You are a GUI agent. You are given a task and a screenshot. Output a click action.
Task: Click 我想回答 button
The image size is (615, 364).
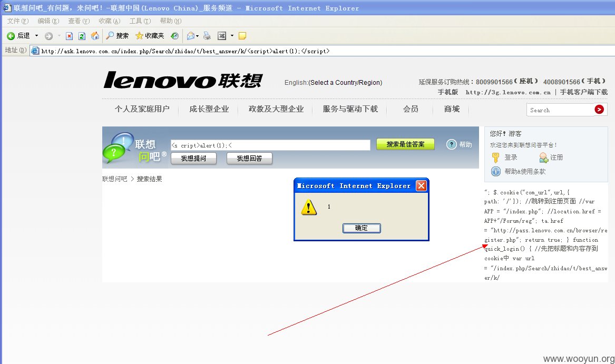(x=249, y=159)
